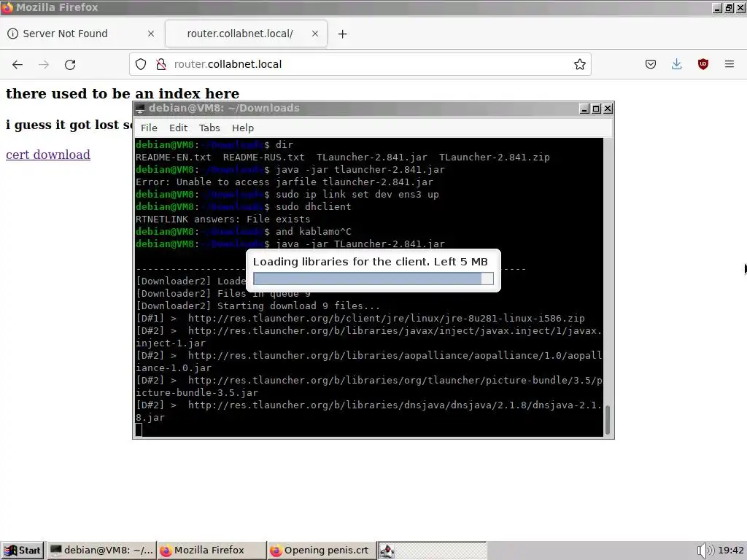Click the README-EN.txt filename in terminal

click(173, 157)
